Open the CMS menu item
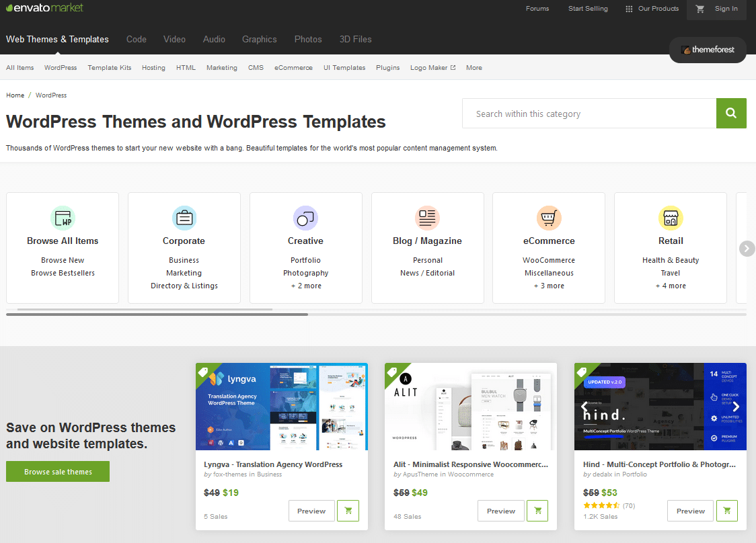Screen dimensions: 756x543 coord(256,67)
